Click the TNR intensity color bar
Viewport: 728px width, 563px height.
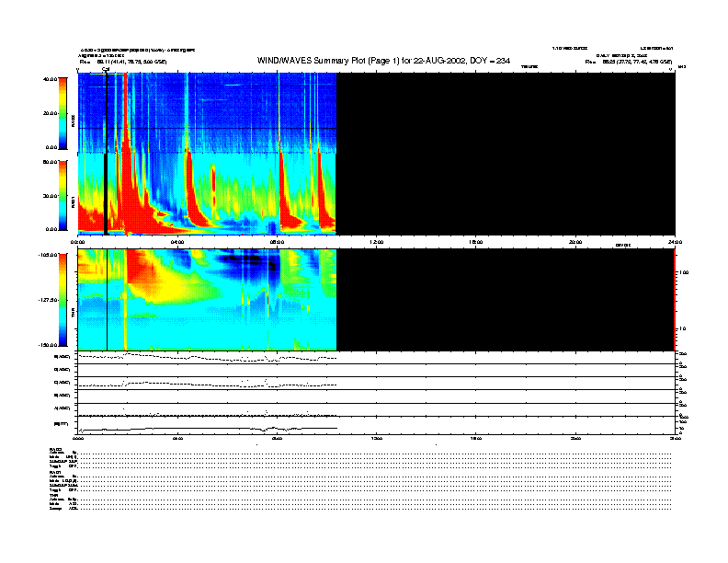(x=63, y=300)
